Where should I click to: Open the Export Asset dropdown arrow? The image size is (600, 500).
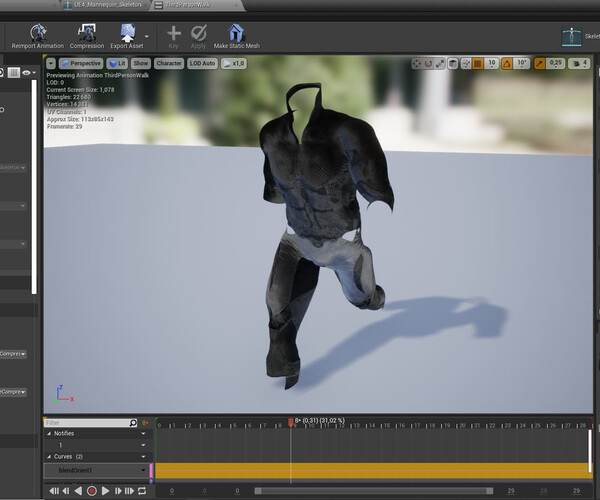click(x=147, y=36)
